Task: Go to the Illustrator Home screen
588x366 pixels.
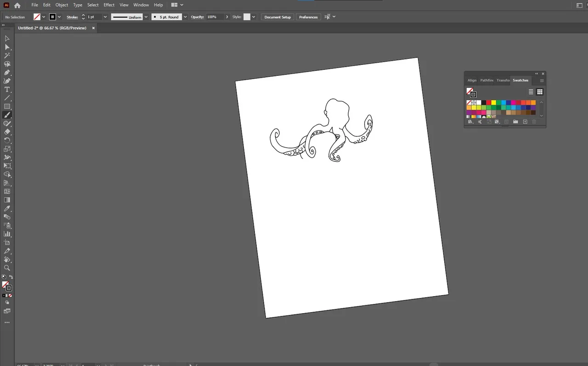Action: point(17,5)
